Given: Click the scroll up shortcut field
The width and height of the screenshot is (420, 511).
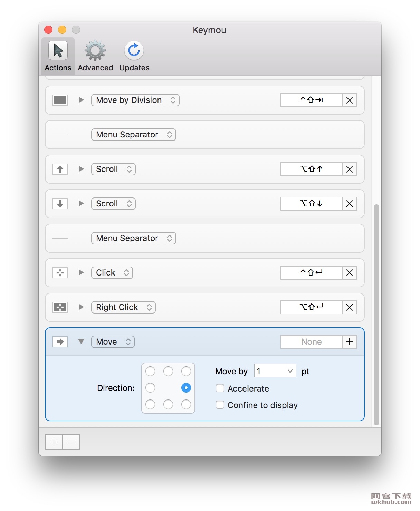Looking at the screenshot, I should pos(312,169).
